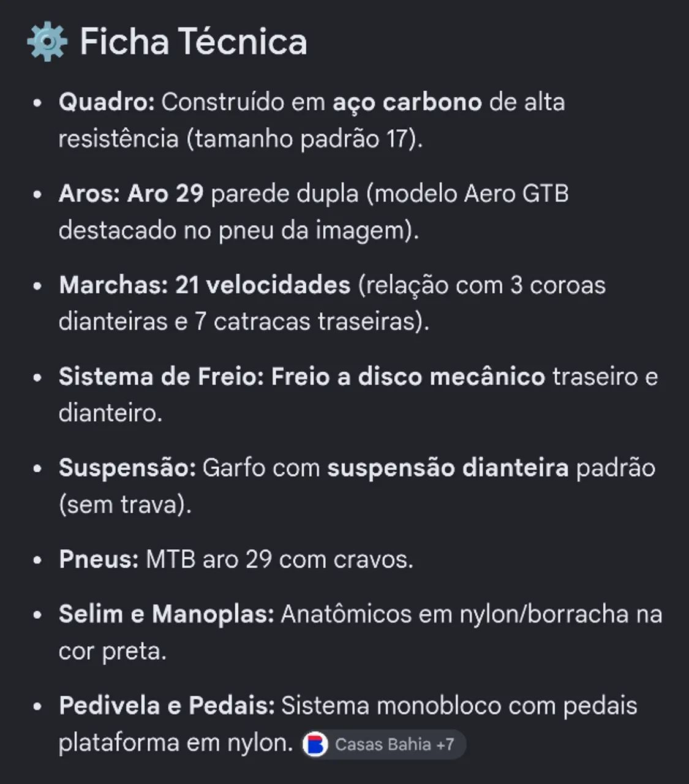This screenshot has height=784, width=689.
Task: Click the bold Quadro label
Action: point(107,102)
